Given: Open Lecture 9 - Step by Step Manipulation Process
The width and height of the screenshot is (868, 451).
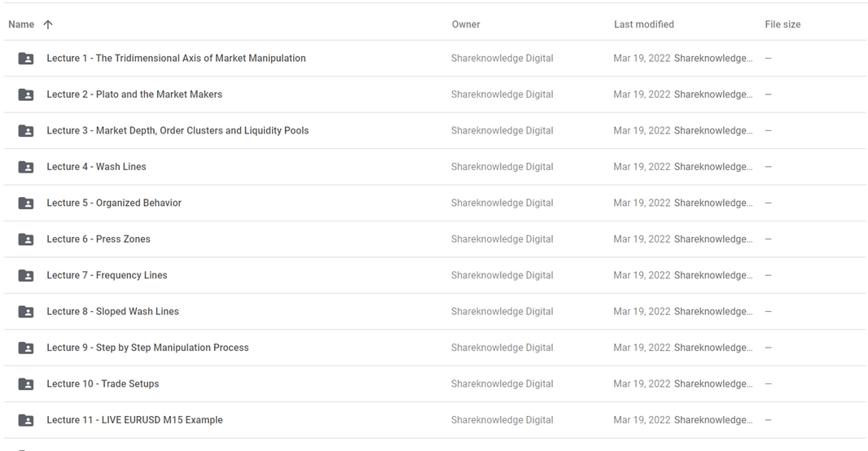Looking at the screenshot, I should [x=434, y=348].
